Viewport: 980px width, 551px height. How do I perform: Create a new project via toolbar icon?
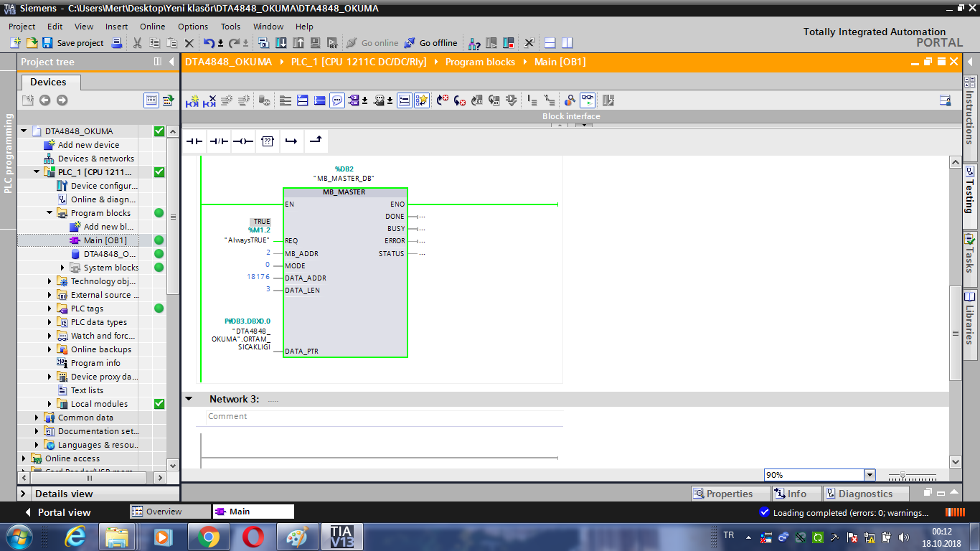[x=15, y=43]
